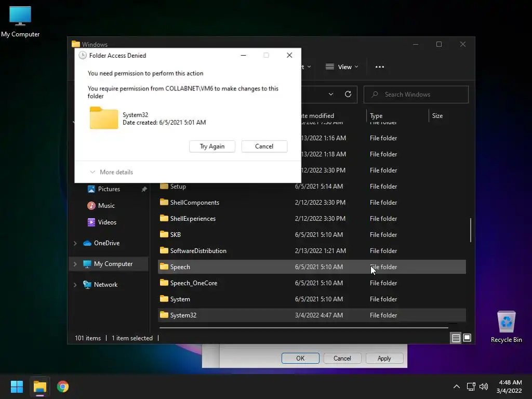The image size is (532, 399).
Task: Switch to details view layout icon
Action: pyautogui.click(x=456, y=338)
